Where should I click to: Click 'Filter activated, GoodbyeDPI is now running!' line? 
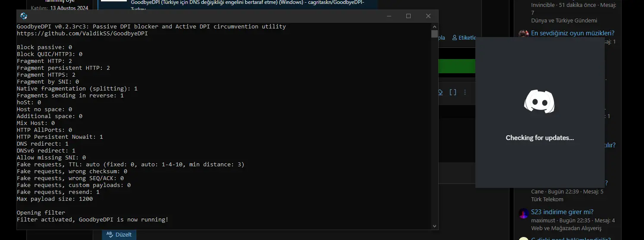tap(93, 219)
